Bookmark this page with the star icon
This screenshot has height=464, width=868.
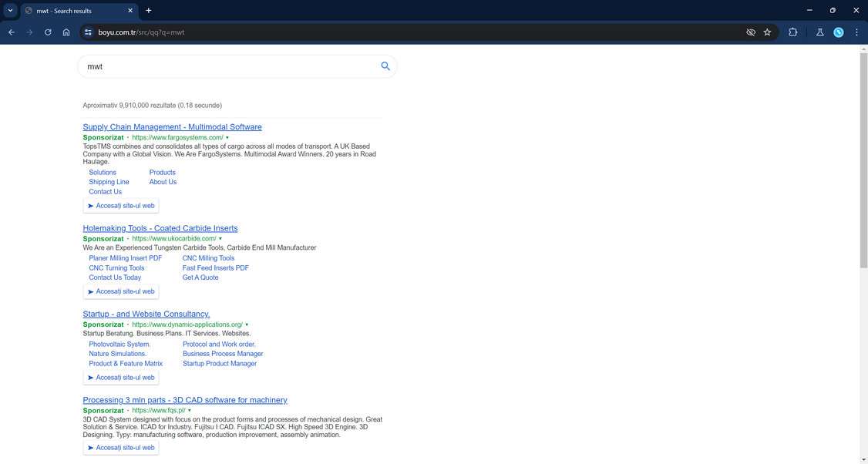[x=767, y=32]
